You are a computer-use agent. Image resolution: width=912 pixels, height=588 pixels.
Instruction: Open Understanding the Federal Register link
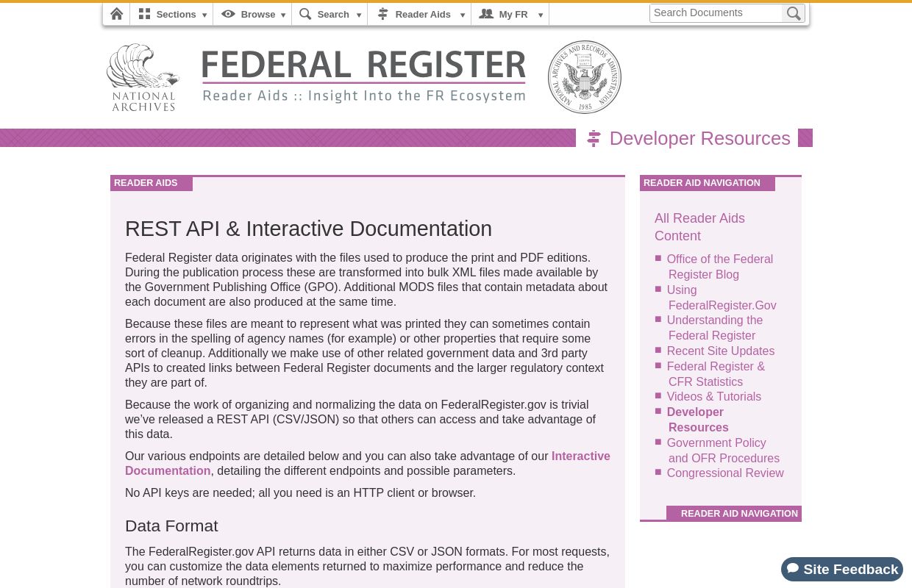point(715,328)
